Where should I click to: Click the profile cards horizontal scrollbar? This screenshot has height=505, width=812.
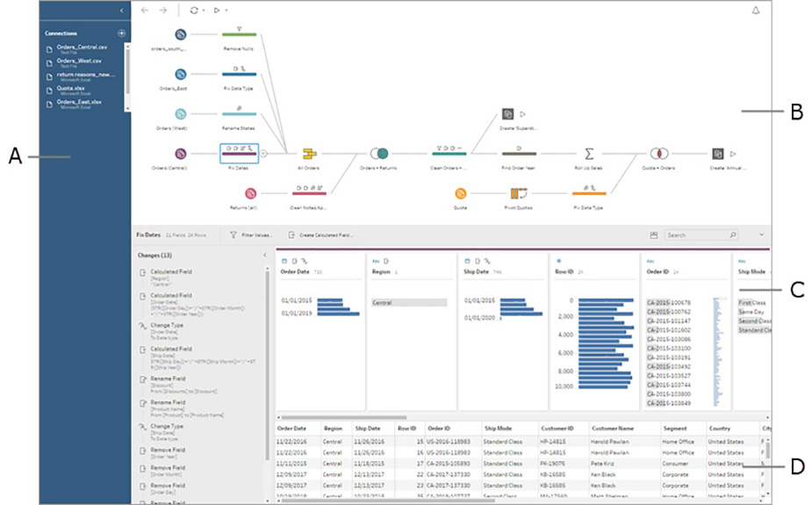tap(344, 417)
